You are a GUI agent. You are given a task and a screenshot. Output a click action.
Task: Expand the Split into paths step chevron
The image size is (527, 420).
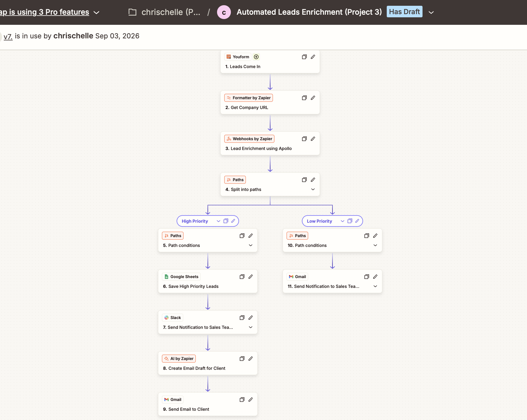313,189
